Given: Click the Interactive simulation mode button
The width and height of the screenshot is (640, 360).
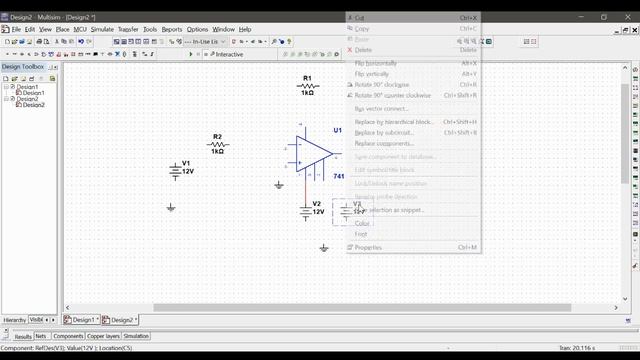Looking at the screenshot, I should click(x=227, y=54).
